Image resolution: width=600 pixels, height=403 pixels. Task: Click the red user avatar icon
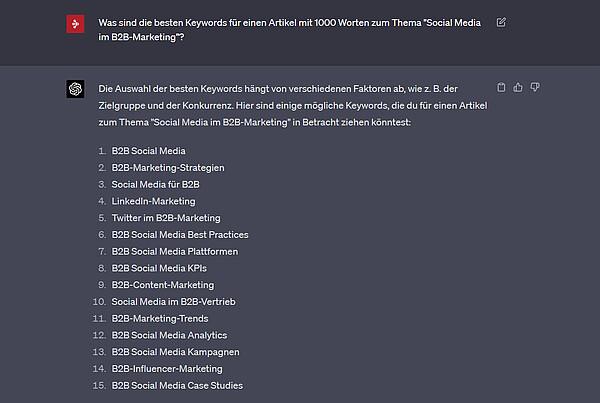tap(75, 24)
